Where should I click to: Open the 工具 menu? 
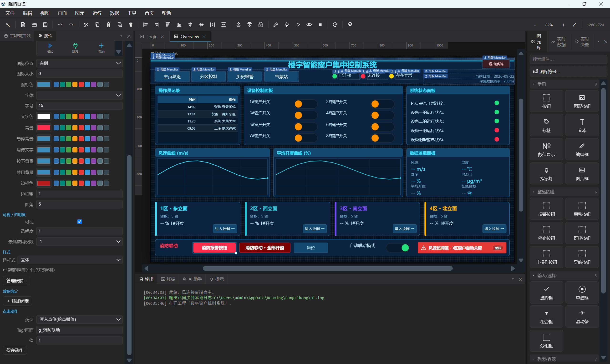[132, 13]
